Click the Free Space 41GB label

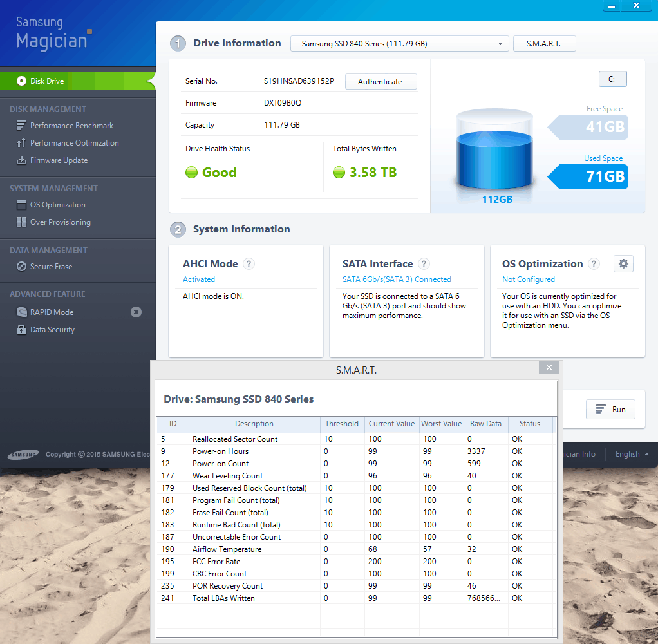click(588, 127)
